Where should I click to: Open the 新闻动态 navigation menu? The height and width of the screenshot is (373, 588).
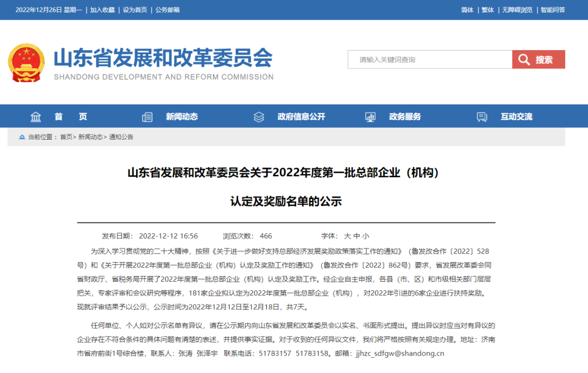[x=182, y=116]
